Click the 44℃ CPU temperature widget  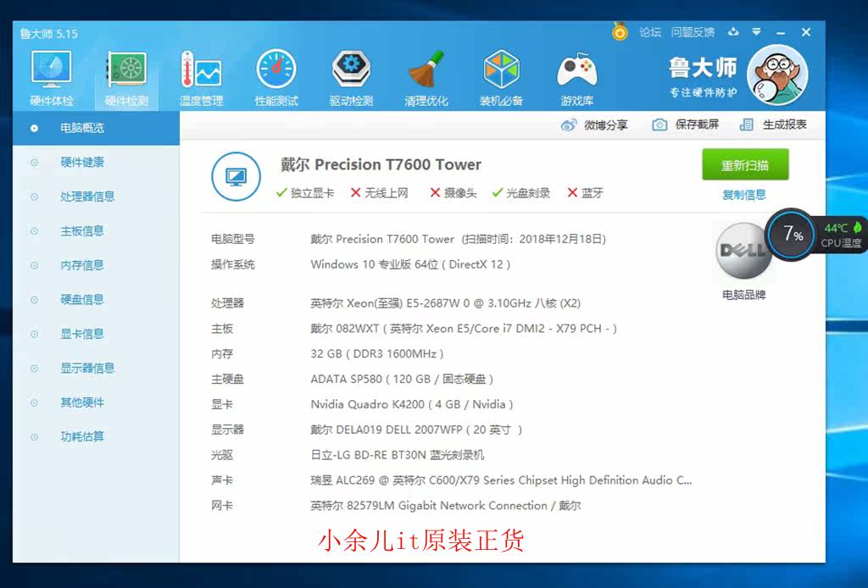842,235
